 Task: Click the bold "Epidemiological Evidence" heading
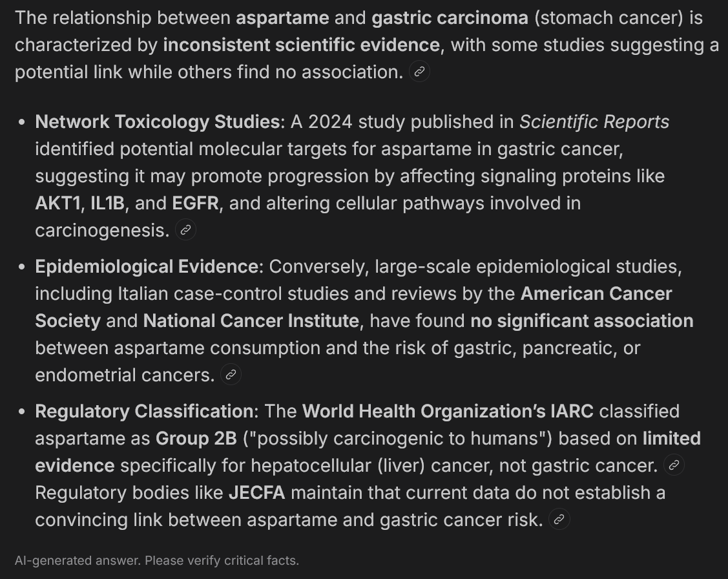147,266
